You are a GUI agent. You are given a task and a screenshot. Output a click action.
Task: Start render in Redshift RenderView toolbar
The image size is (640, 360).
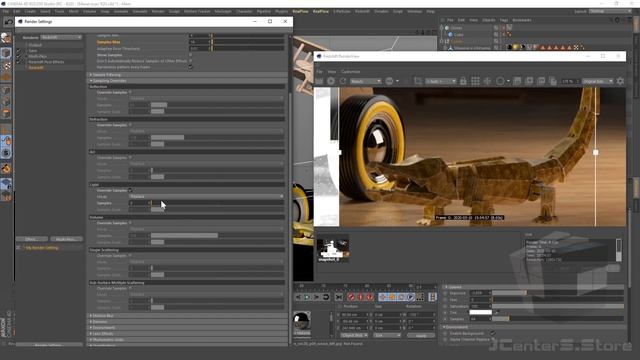pyautogui.click(x=319, y=81)
